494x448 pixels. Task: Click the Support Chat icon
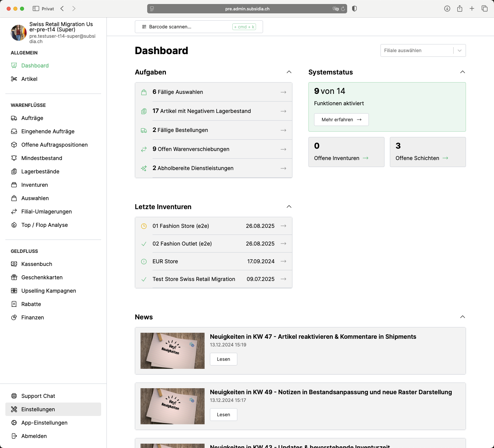tap(14, 396)
